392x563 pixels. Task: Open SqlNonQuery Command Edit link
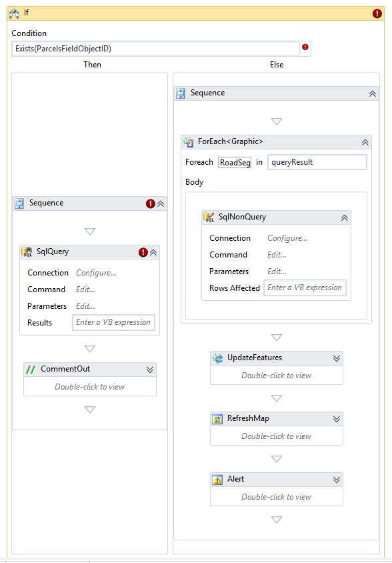[x=277, y=255]
